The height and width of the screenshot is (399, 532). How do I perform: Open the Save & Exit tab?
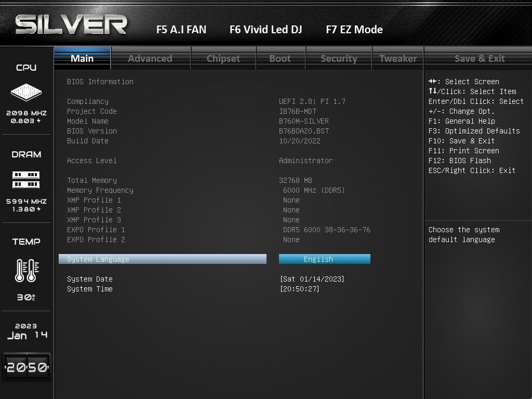point(480,58)
